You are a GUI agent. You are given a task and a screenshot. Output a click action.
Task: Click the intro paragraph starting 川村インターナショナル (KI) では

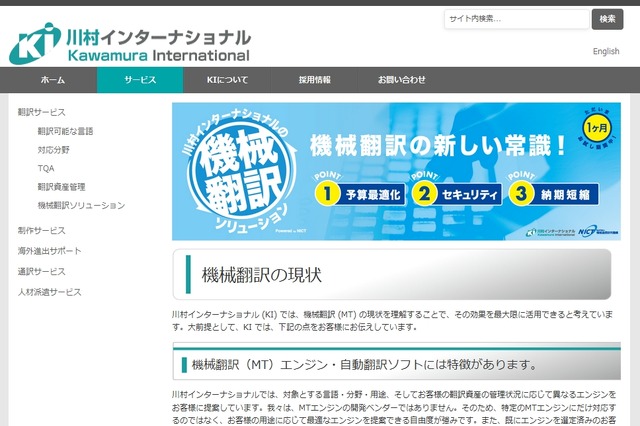click(x=392, y=321)
